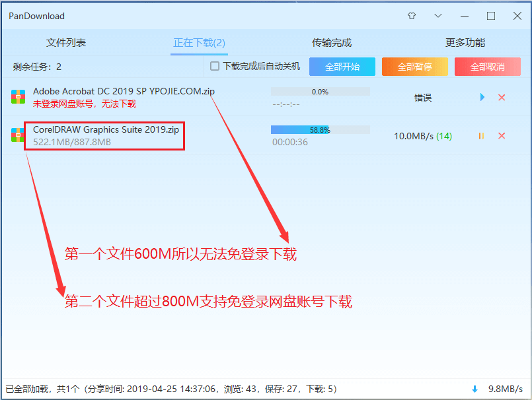Click the 全部暂停 button
532x400 pixels.
point(414,67)
